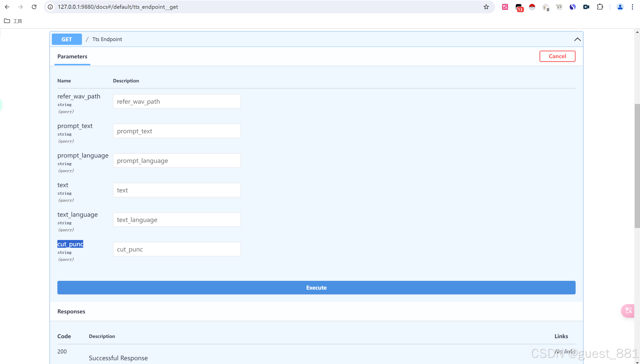Screen dimensions: 640x364
Task: Collapse the Tts Endpoint section chevron
Action: point(577,39)
